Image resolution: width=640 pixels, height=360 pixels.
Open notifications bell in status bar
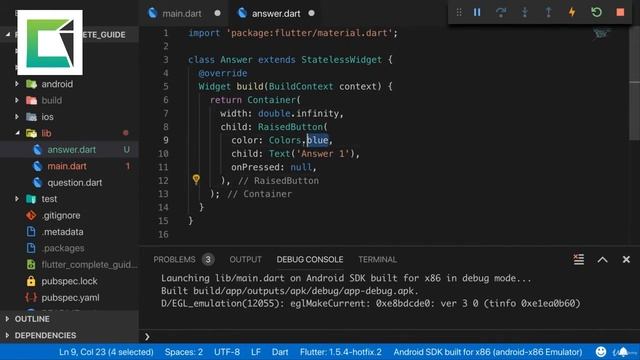coord(623,352)
